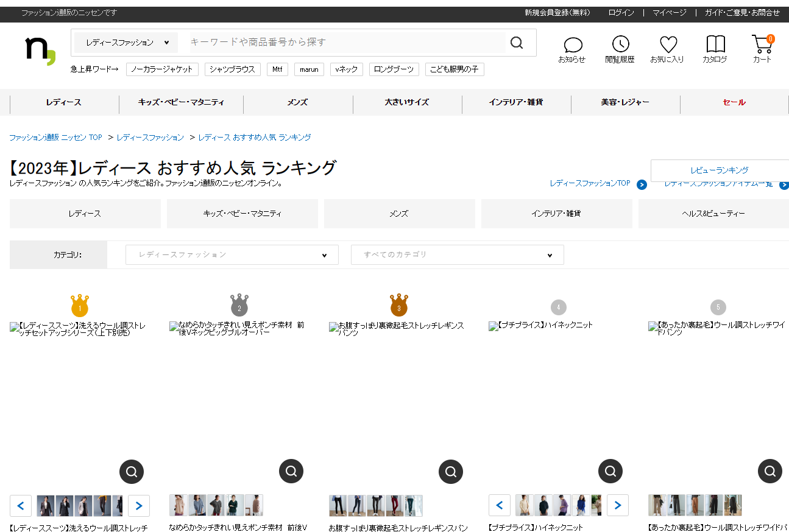This screenshot has height=532, width=789.
Task: Zoom 裏微起毛ストレッチレギンスパンツ product image
Action: click(x=451, y=471)
